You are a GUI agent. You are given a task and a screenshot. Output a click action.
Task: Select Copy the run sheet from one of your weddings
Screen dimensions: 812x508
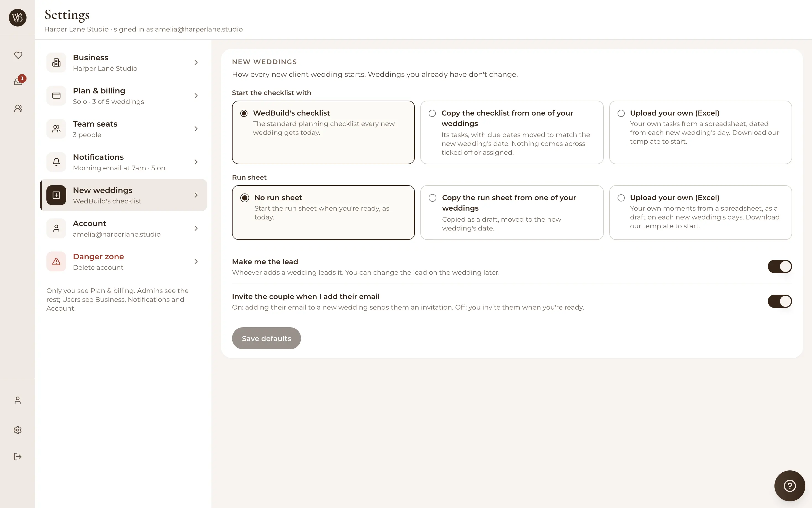(512, 212)
